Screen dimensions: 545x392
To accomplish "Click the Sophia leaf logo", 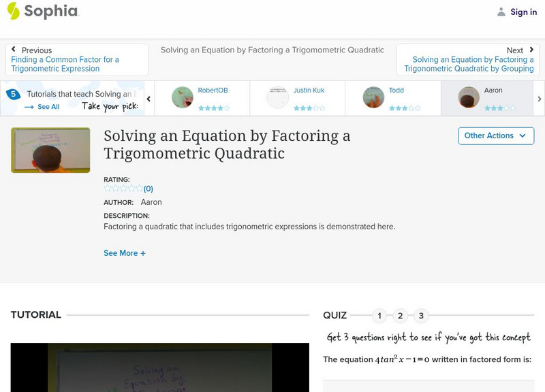I will (14, 12).
